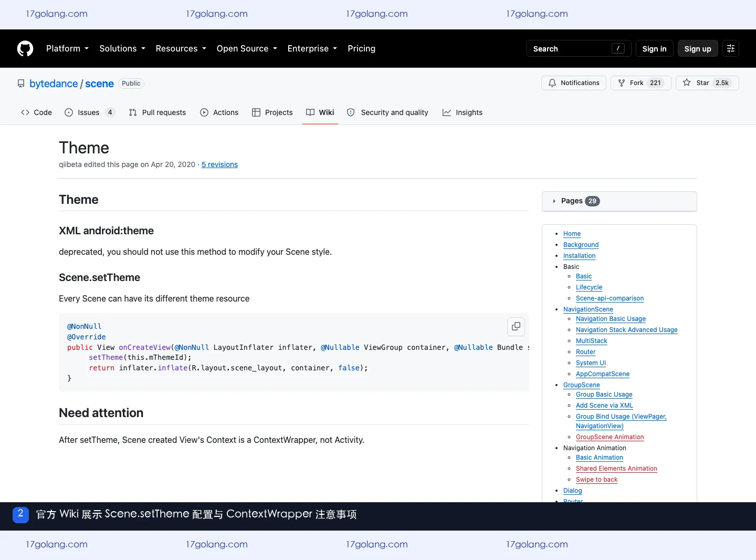
Task: Open the bytedance organization link
Action: [54, 84]
